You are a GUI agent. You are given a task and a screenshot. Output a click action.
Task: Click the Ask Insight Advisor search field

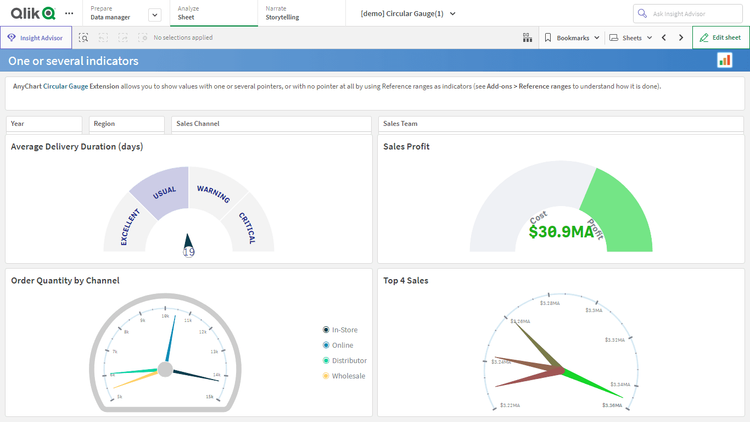(x=690, y=13)
